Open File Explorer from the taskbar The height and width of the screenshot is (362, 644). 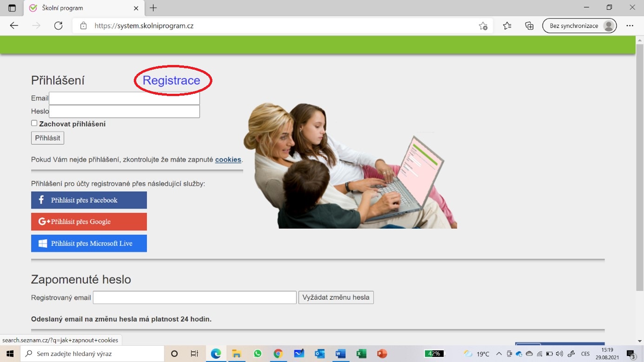click(x=237, y=354)
